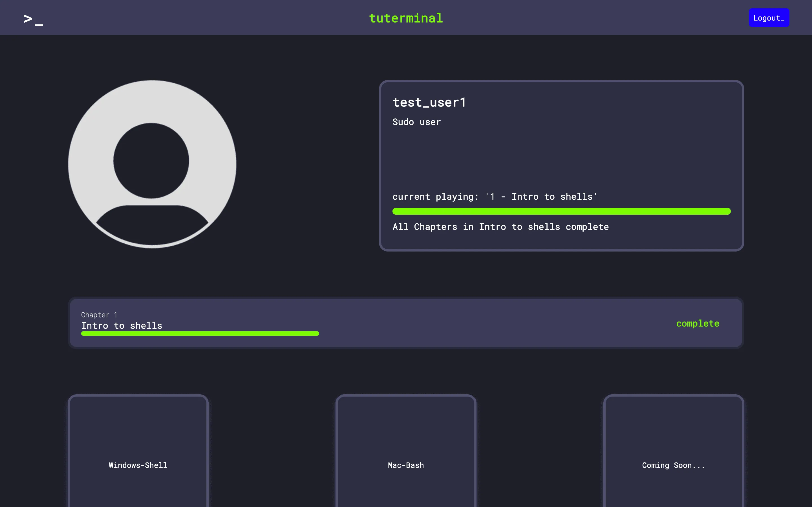The height and width of the screenshot is (507, 812).
Task: Click the test_user1 username heading
Action: click(x=429, y=103)
